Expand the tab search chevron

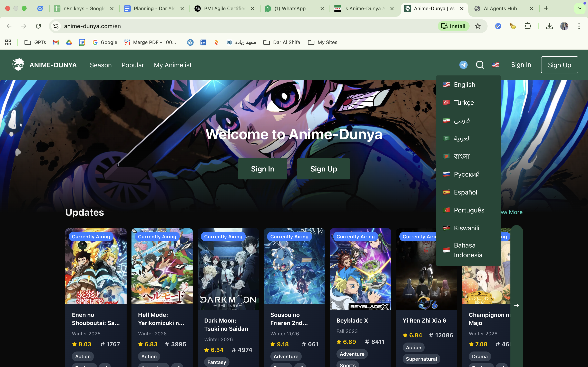[580, 9]
